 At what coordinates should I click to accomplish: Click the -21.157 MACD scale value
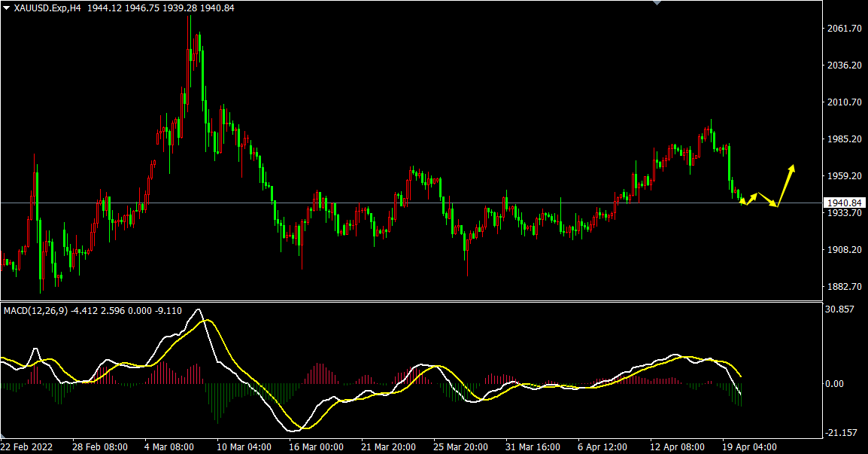[x=840, y=432]
